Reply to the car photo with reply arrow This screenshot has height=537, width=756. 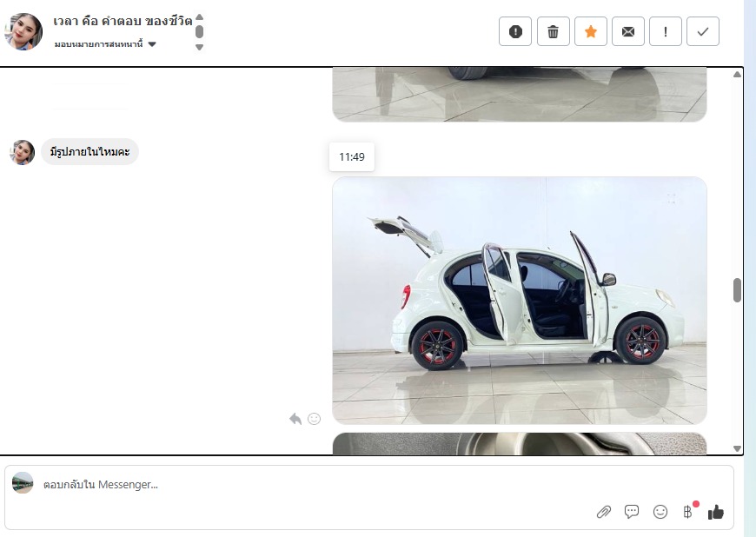point(295,419)
